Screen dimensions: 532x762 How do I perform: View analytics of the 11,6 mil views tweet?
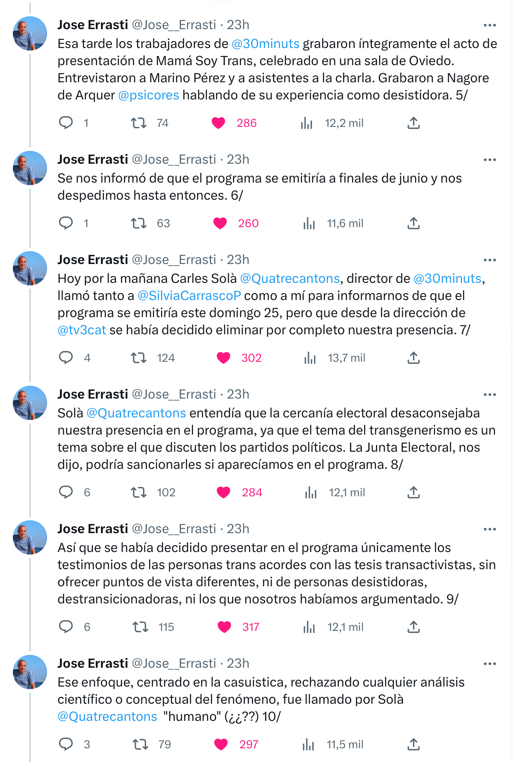click(x=309, y=223)
